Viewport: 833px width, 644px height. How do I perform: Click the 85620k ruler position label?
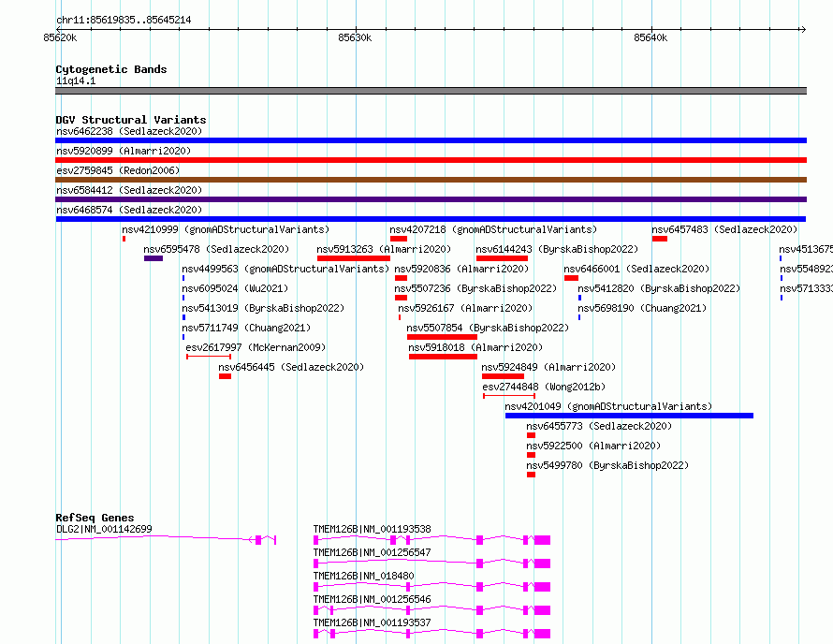click(x=60, y=37)
